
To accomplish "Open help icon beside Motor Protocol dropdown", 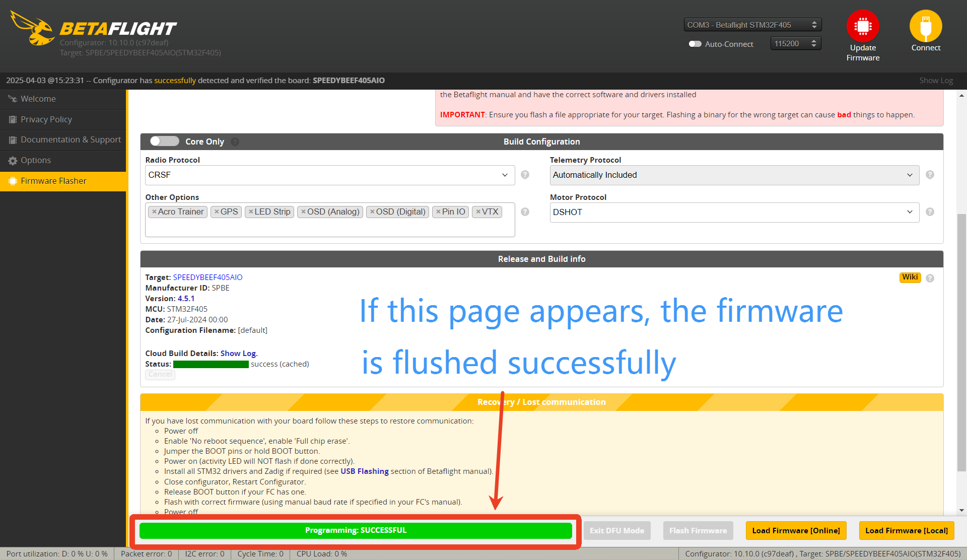I will tap(930, 212).
